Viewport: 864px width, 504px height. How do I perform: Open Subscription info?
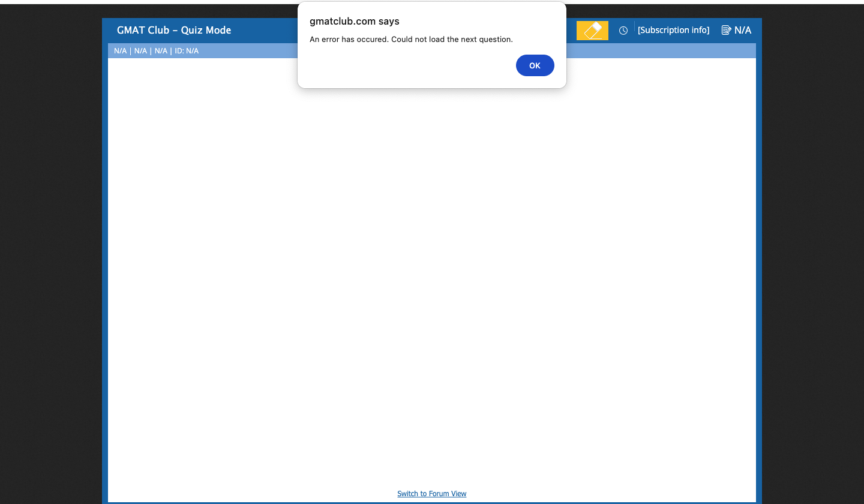[673, 29]
